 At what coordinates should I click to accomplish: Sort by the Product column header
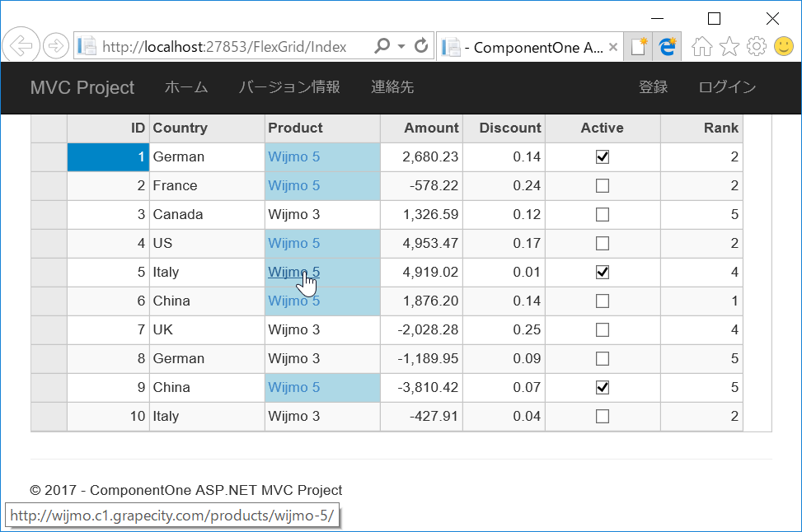(322, 128)
